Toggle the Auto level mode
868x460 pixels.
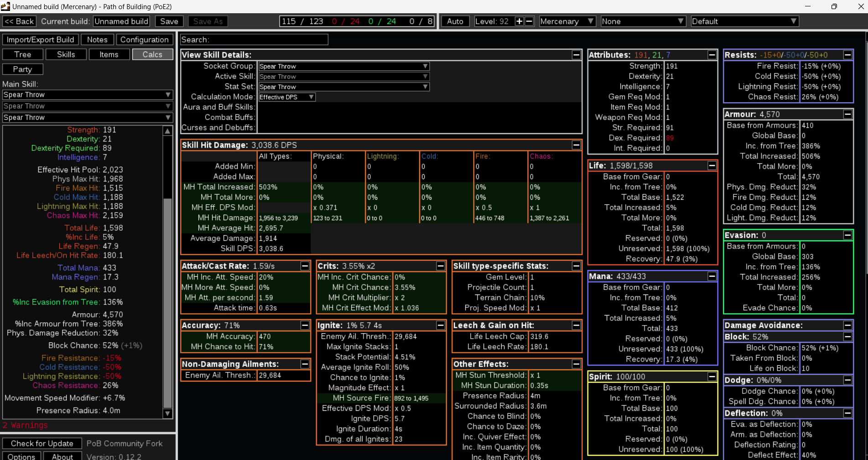click(x=455, y=21)
